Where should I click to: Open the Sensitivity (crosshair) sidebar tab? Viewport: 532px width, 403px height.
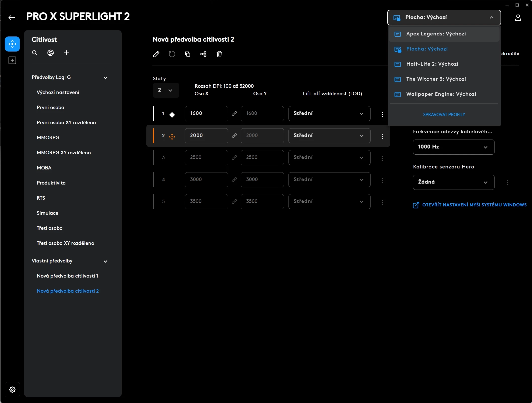(12, 44)
